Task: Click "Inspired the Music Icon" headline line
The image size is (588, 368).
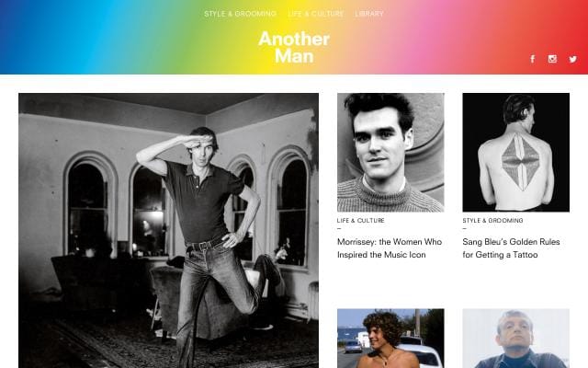Action: (381, 255)
